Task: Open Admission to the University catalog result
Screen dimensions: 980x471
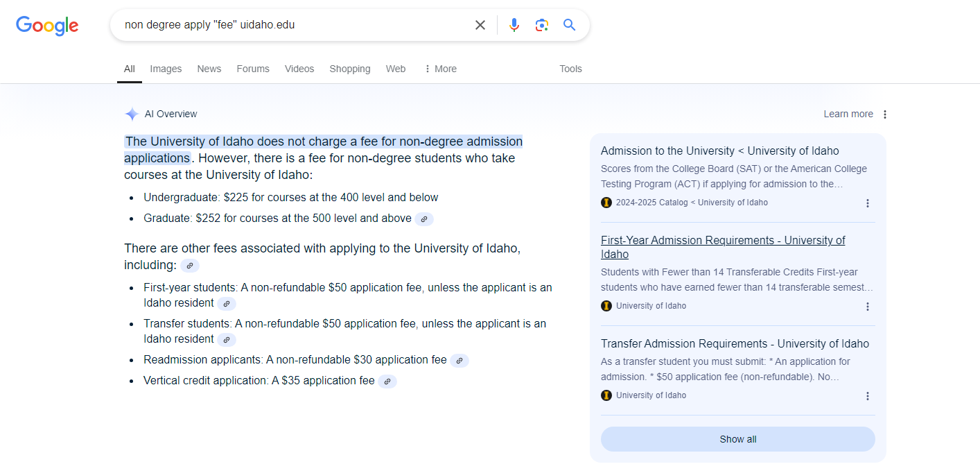Action: [x=720, y=151]
